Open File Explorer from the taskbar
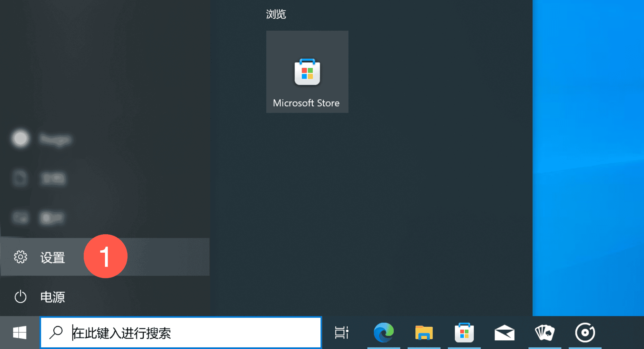This screenshot has width=644, height=349. (x=424, y=333)
